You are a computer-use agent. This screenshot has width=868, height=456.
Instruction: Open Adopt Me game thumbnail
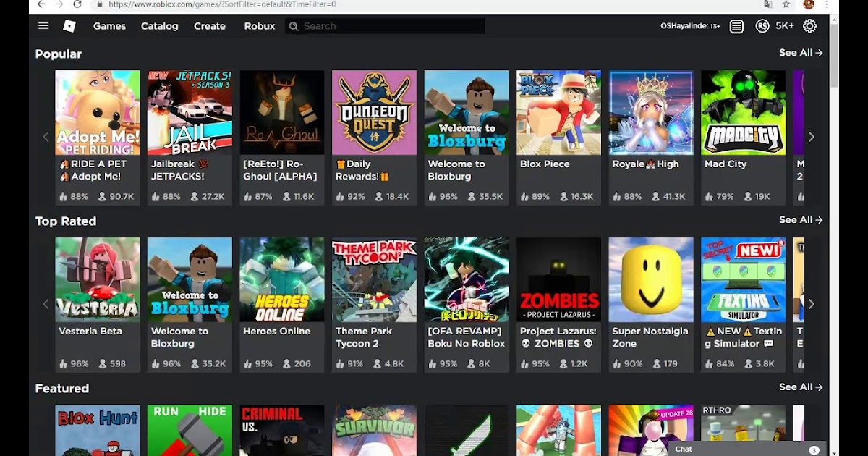[98, 112]
